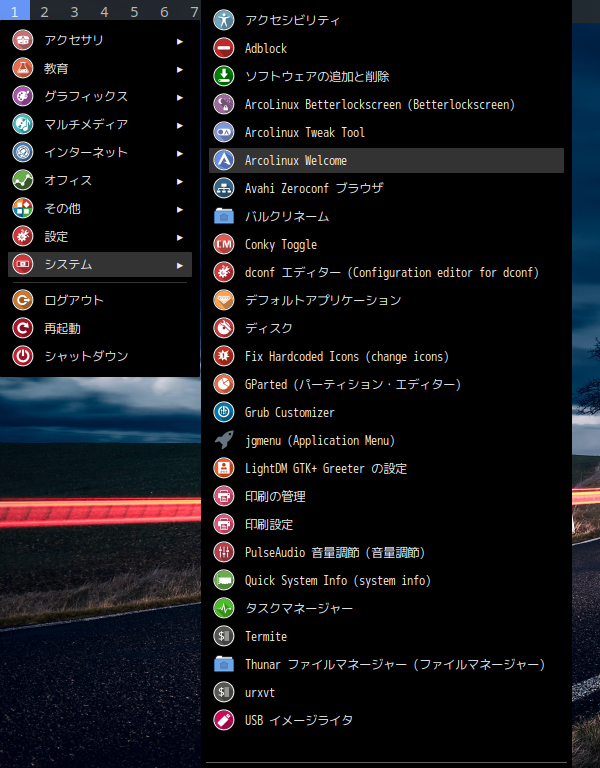Viewport: 600px width, 768px height.
Task: Click ログアウト to log out
Action: [x=100, y=300]
